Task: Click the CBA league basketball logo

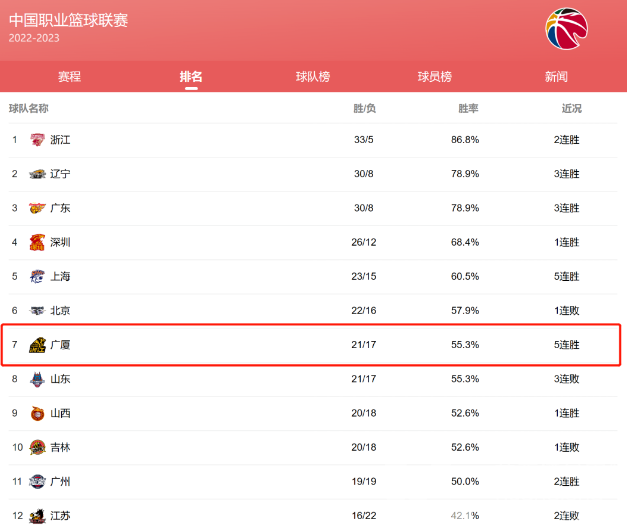Action: click(566, 28)
